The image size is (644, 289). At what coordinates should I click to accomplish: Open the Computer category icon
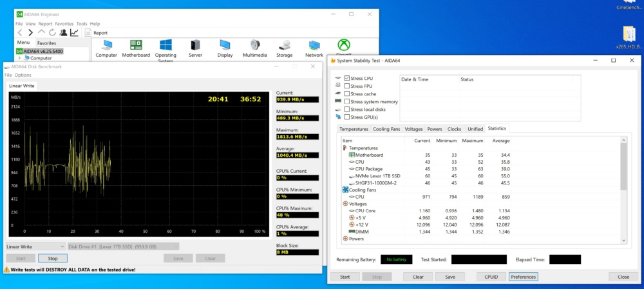(x=106, y=48)
